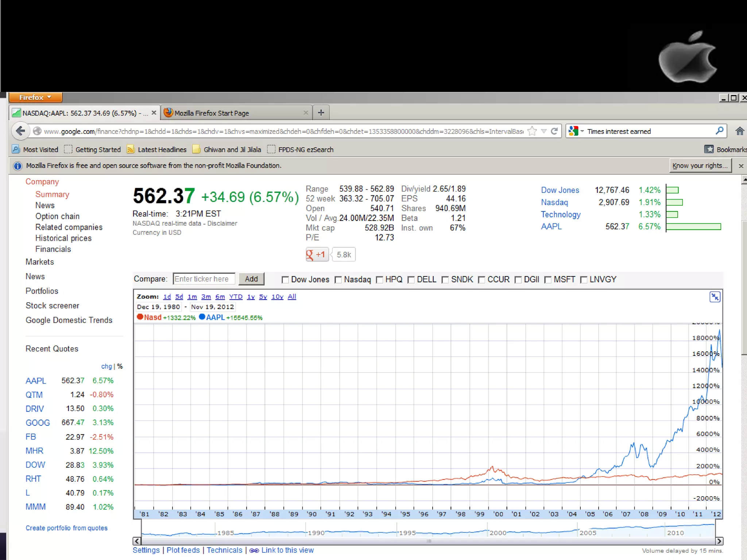Click the chart timeline right scroll arrow
The image size is (747, 560).
point(719,541)
